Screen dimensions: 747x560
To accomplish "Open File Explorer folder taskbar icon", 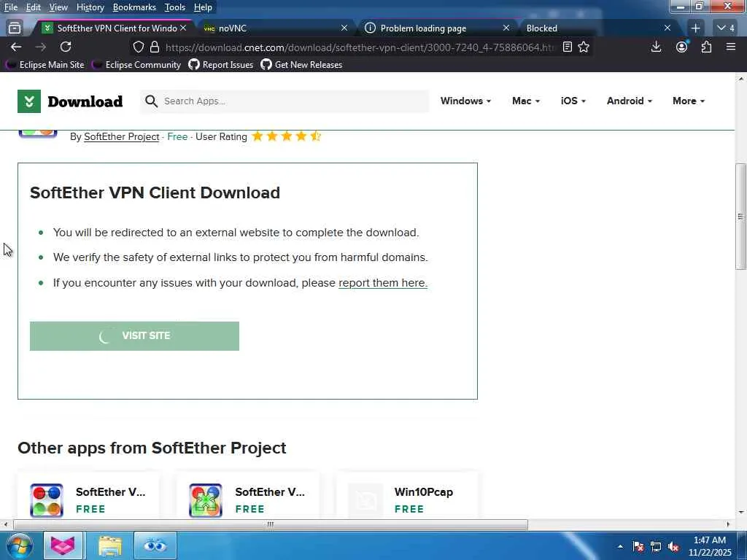I will [110, 545].
